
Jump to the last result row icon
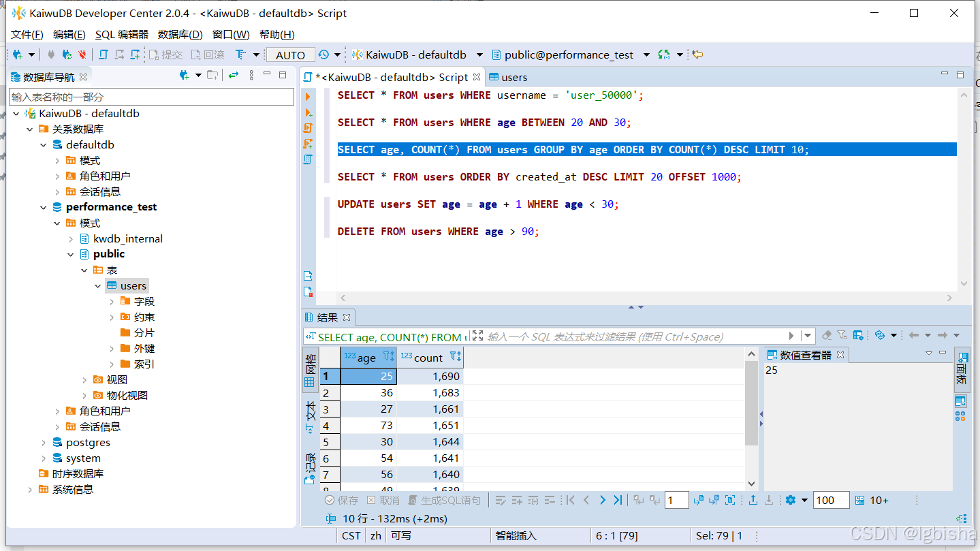(x=618, y=500)
